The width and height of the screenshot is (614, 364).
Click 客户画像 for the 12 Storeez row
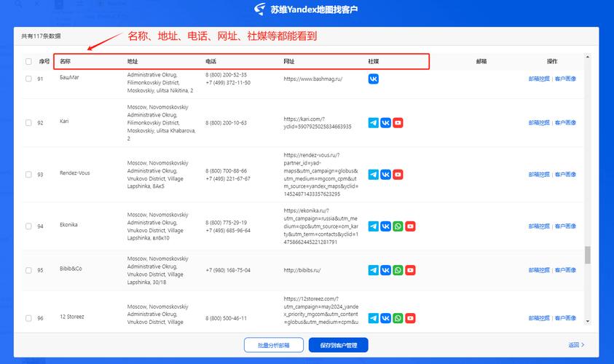565,318
